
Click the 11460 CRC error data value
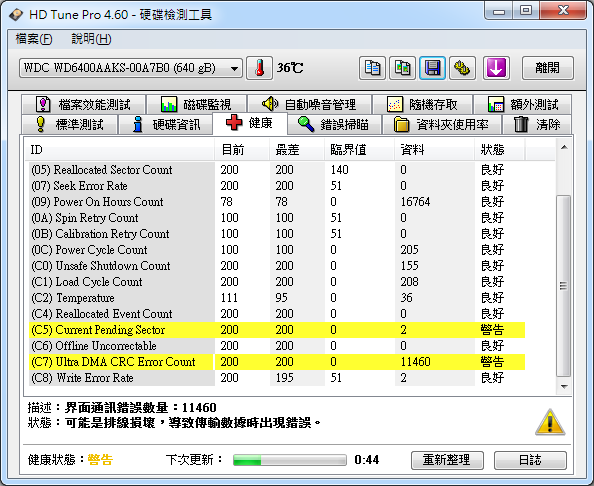(x=416, y=362)
